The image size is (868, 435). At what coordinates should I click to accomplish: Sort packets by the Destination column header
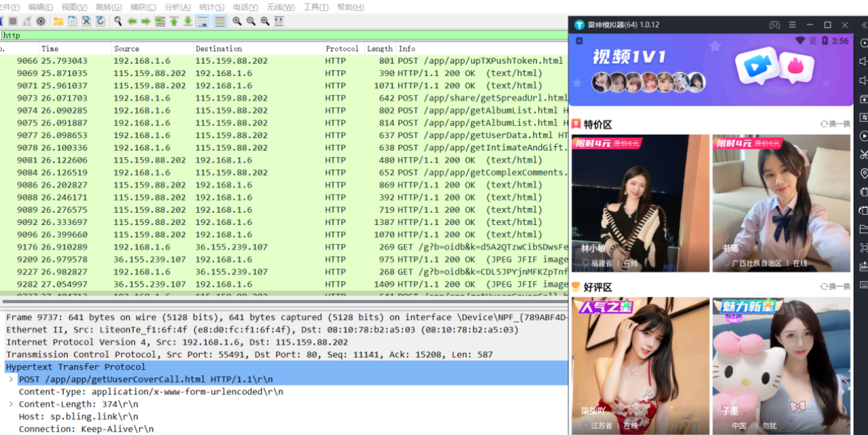coord(258,49)
